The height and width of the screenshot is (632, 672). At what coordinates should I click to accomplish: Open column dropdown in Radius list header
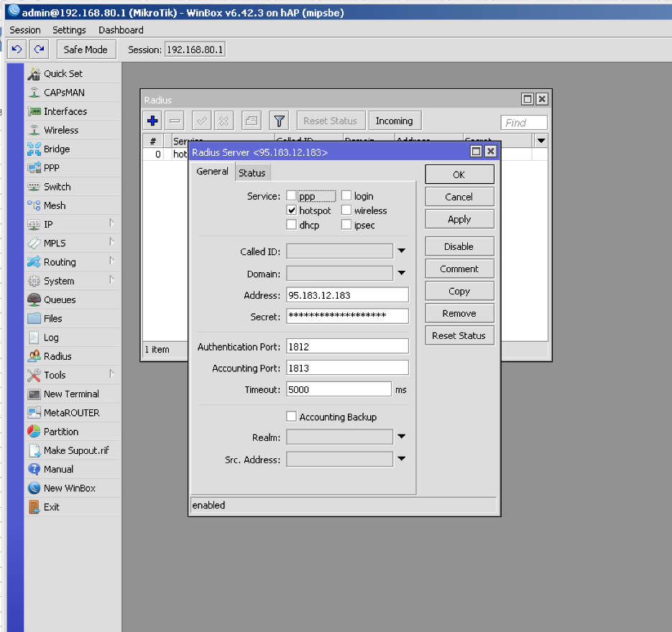tap(541, 141)
